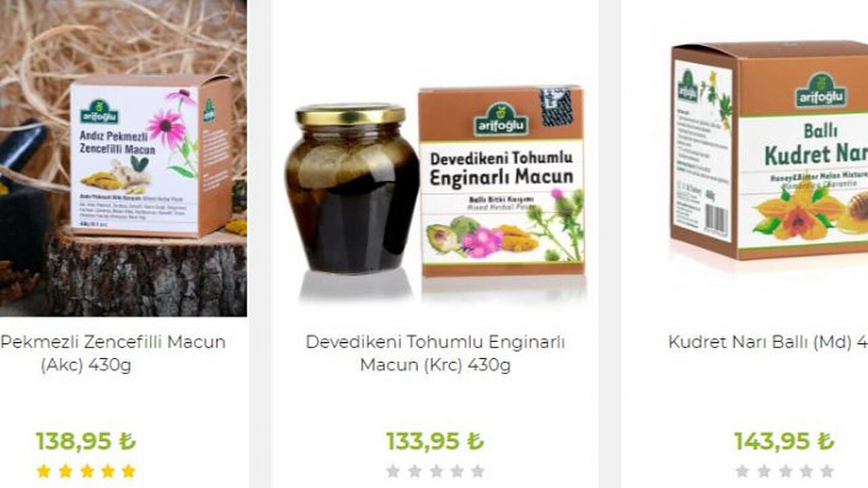
Task: Click the fifth gold star of Zencefilli Macun
Action: (128, 471)
